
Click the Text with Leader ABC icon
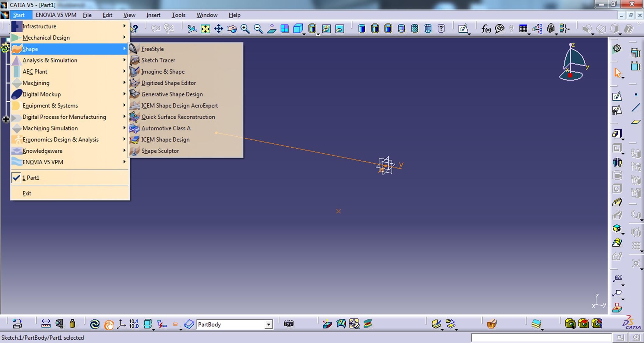pyautogui.click(x=618, y=278)
